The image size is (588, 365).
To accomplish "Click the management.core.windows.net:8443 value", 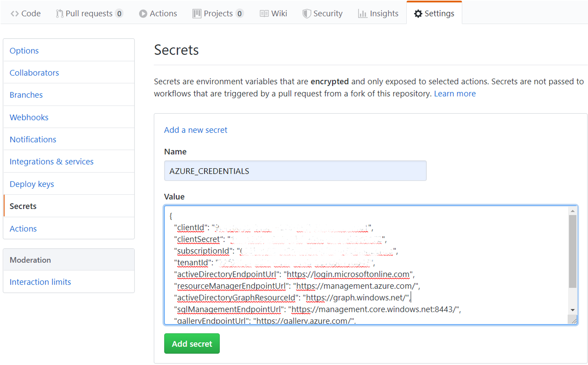I will 374,309.
